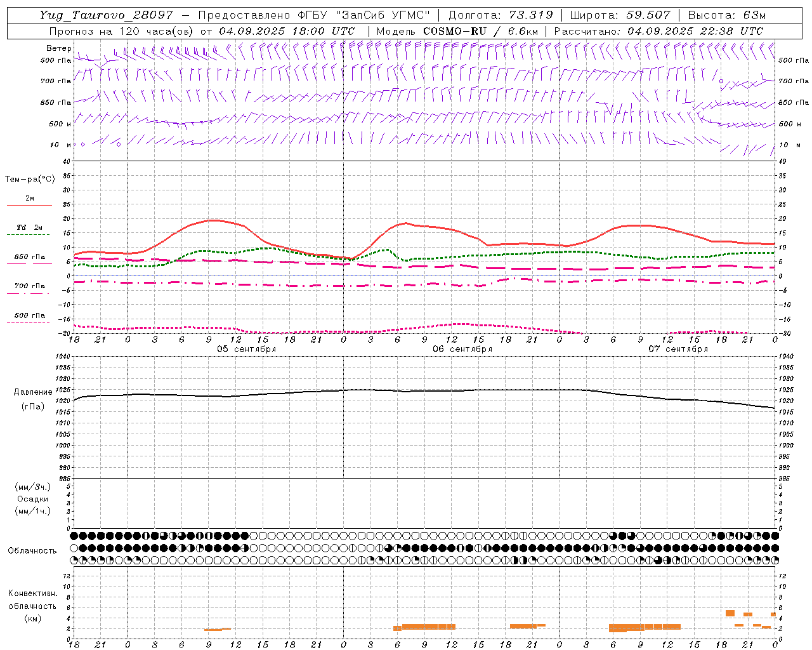Click the '06 сентября' date label
Viewport: 812px width, 650px height.
[x=462, y=349]
